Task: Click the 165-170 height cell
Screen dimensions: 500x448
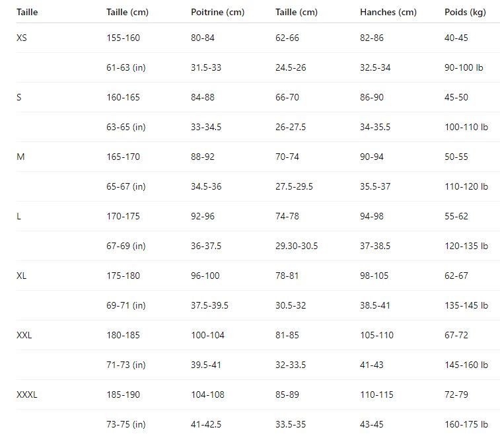Action: tap(123, 157)
